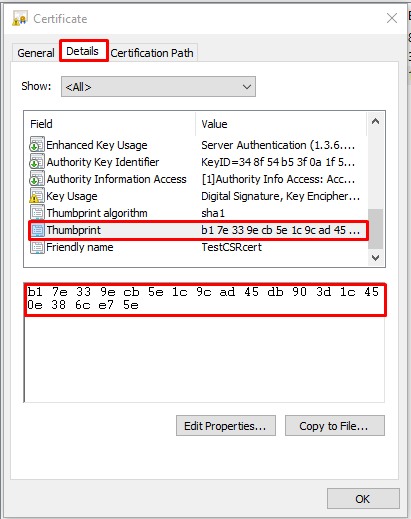Confirm with the OK button
Viewport: 411px width, 519px height.
[363, 499]
